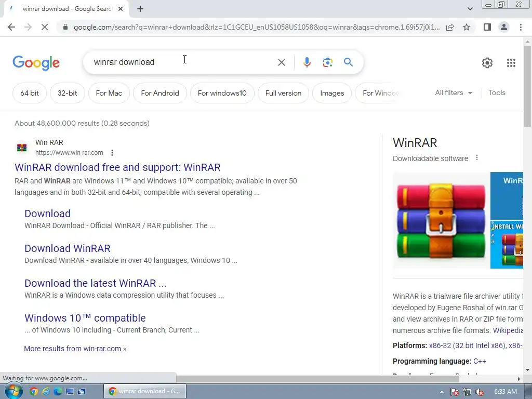This screenshot has width=532, height=399.
Task: Open Google quick settings gear
Action: pos(487,63)
